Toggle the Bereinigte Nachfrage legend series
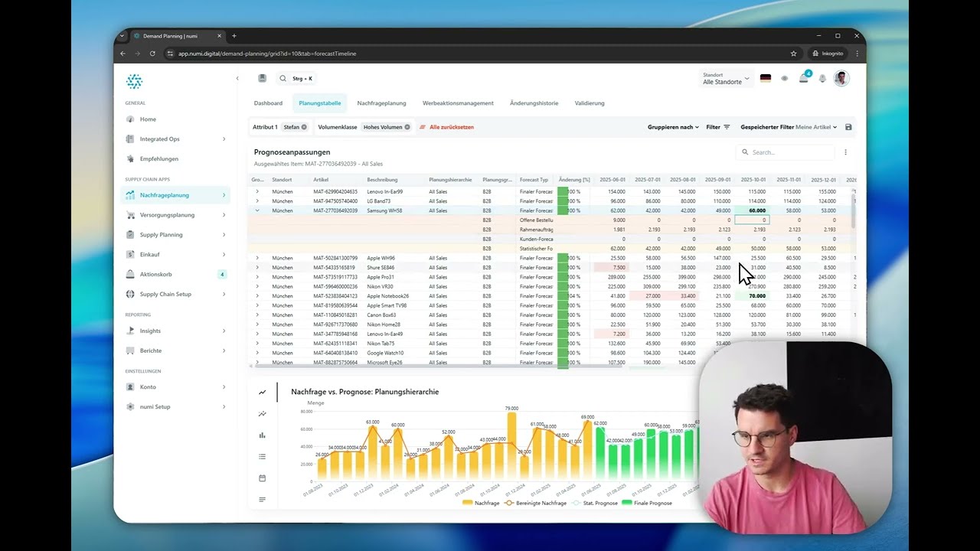The image size is (980, 551). click(535, 503)
